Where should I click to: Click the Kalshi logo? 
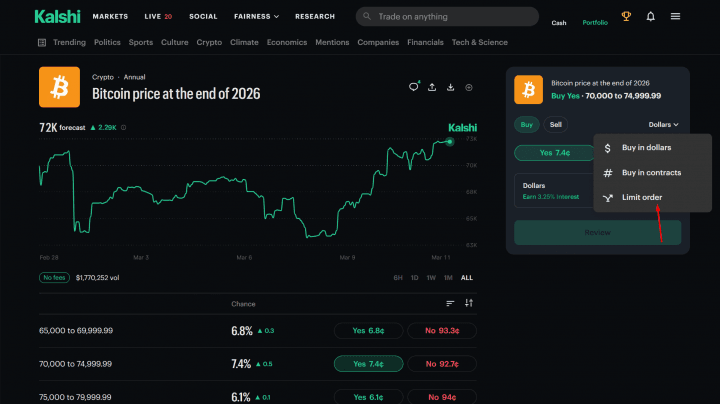point(56,17)
